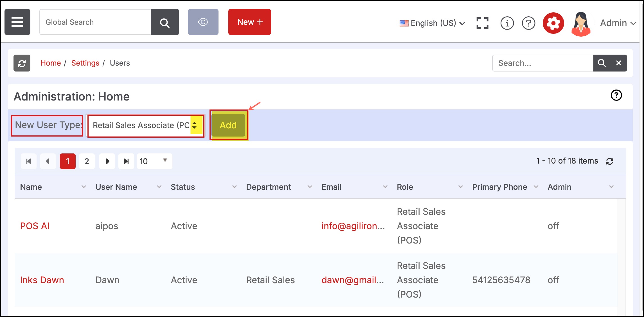Click the breadcrumb refresh icon
Viewport: 644px width, 317px height.
[x=22, y=63]
